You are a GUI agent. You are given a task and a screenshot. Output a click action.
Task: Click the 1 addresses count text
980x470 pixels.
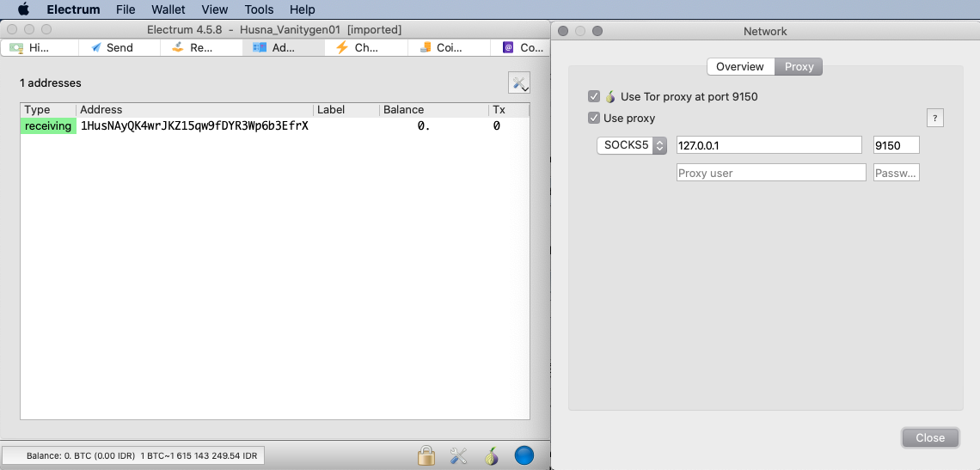(51, 83)
